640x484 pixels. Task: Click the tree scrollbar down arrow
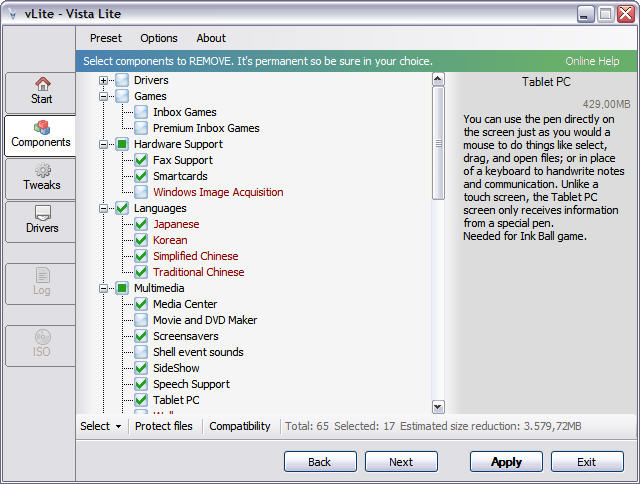438,407
